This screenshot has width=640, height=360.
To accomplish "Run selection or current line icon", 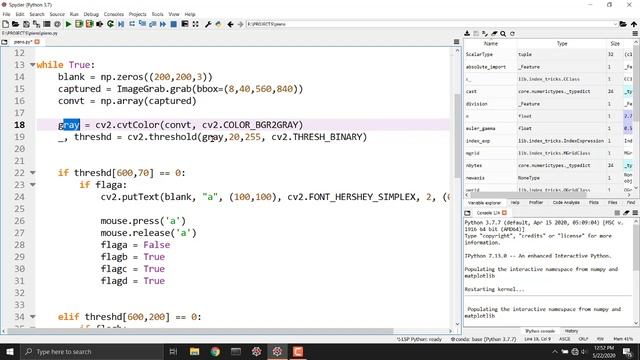I will click(x=100, y=24).
